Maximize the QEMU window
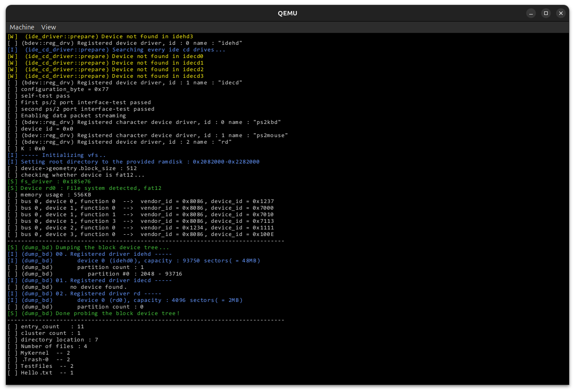The width and height of the screenshot is (575, 392). (546, 13)
